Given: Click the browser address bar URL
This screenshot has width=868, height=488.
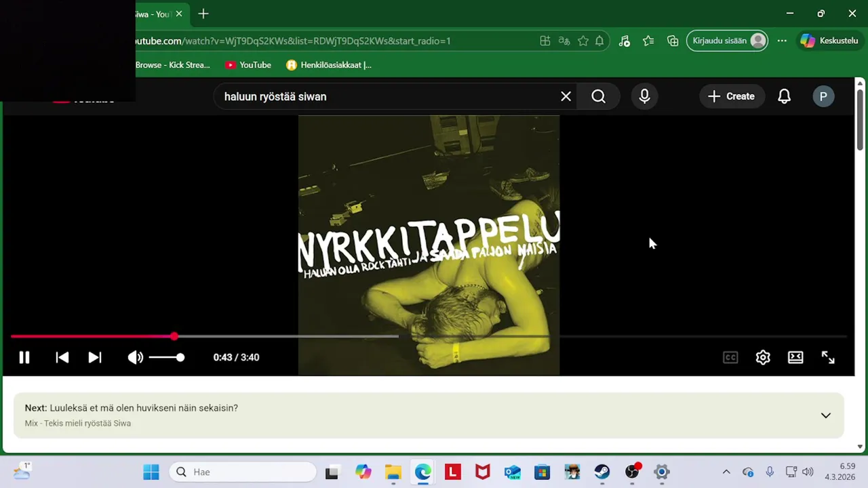Looking at the screenshot, I should pos(292,41).
